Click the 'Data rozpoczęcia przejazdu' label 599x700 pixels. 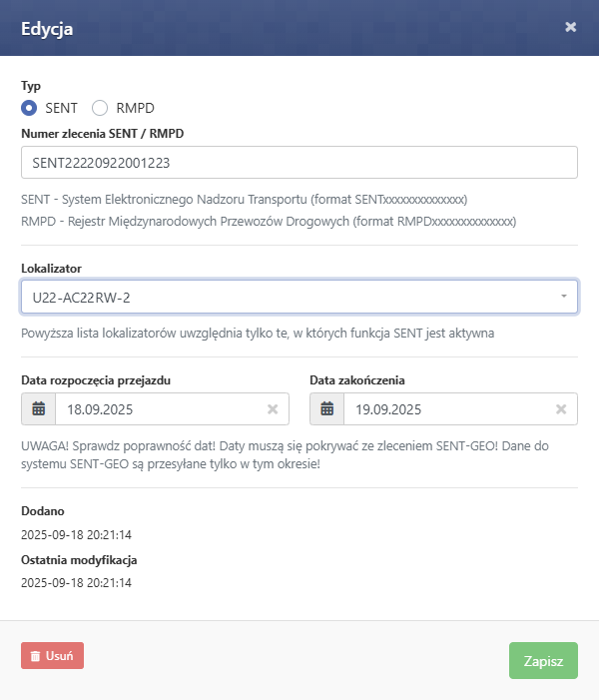(96, 380)
